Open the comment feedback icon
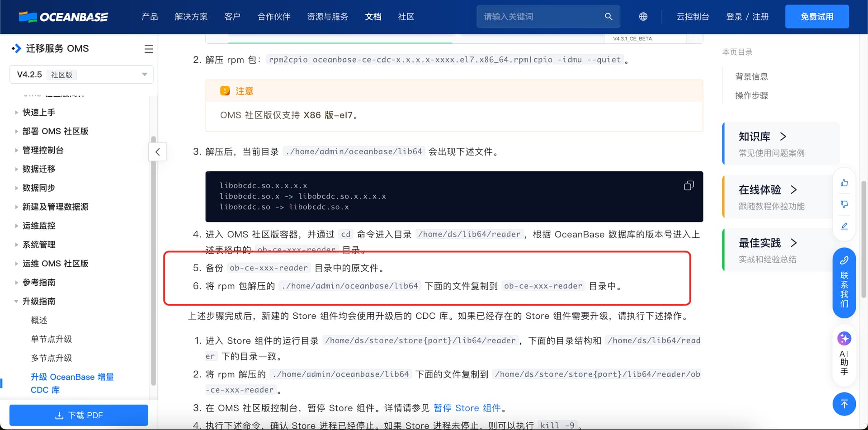Viewport: 868px width, 430px height. pos(844,204)
